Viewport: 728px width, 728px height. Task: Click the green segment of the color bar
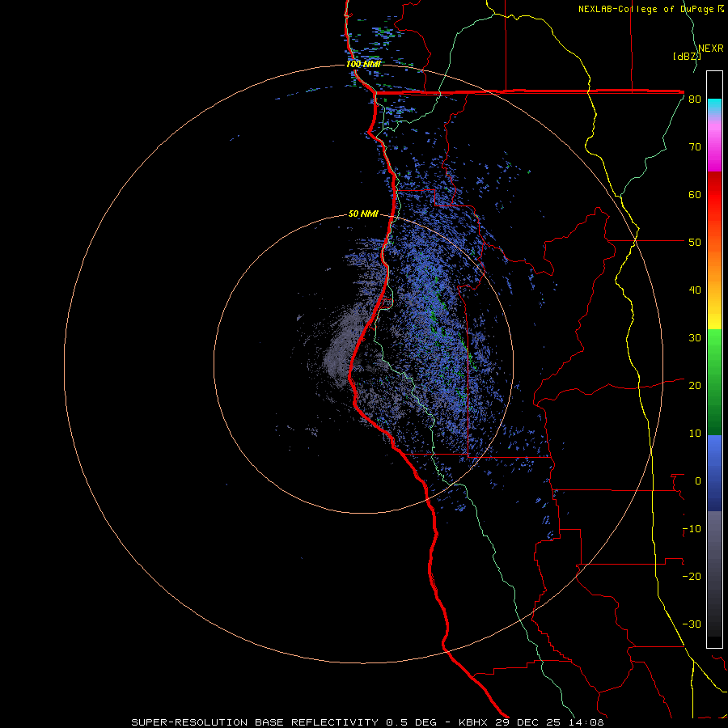(714, 382)
